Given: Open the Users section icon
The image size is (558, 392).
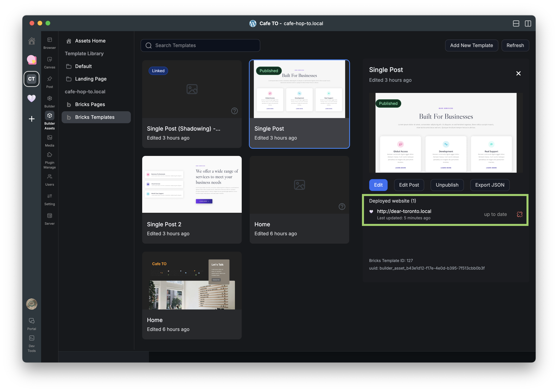Looking at the screenshot, I should pos(50,177).
